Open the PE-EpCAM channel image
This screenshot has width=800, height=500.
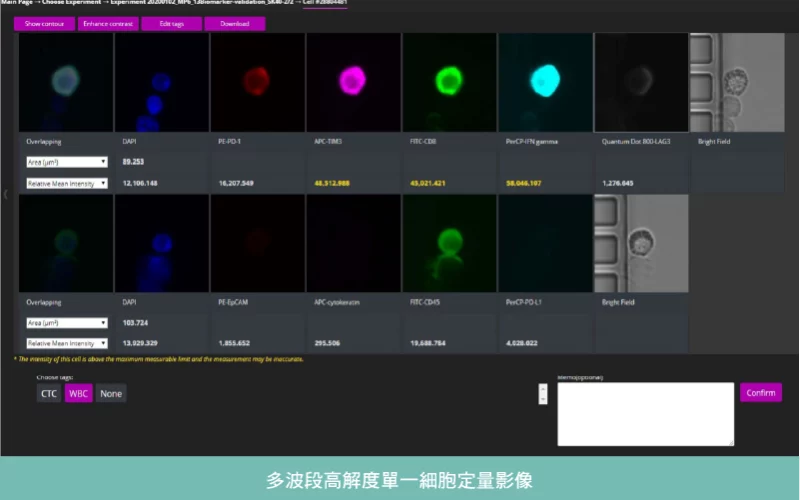(x=258, y=243)
